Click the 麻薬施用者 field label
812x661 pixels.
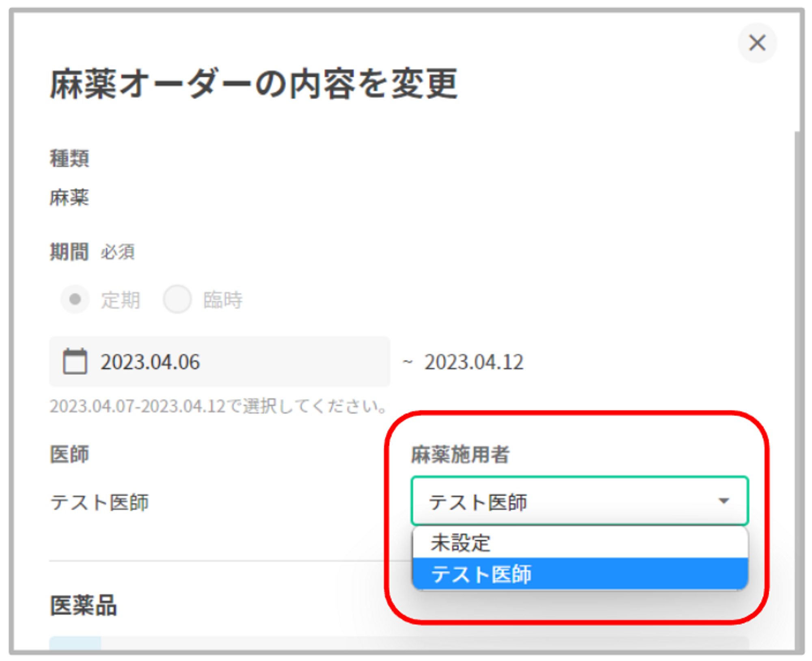(x=460, y=454)
